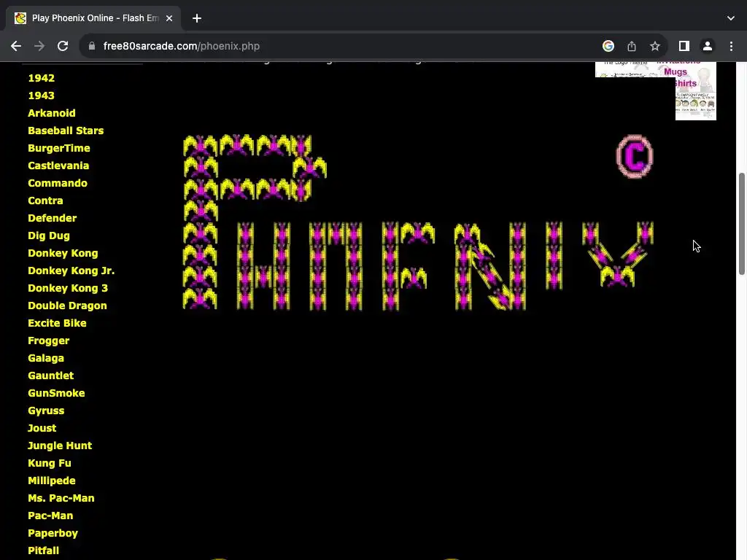Open the Baseball Stars link
Viewport: 747px width, 560px height.
(66, 131)
